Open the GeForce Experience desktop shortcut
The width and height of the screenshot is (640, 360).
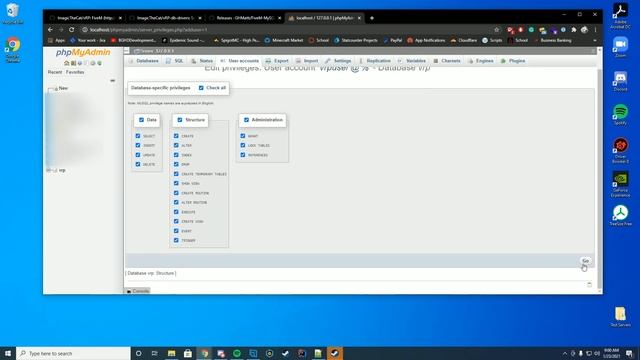[620, 184]
